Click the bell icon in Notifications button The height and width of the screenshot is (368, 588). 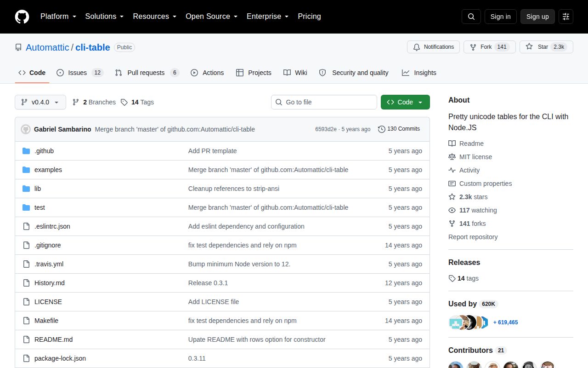pos(417,47)
